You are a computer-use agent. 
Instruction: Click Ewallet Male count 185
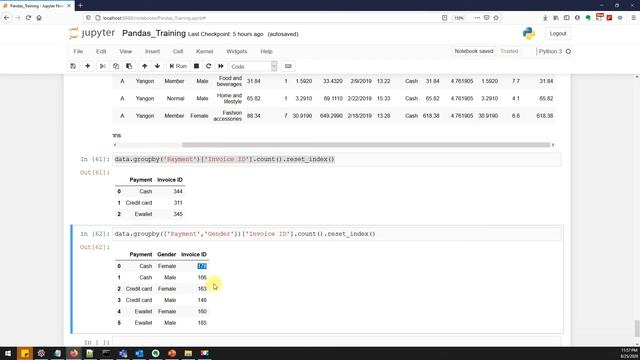click(x=202, y=323)
